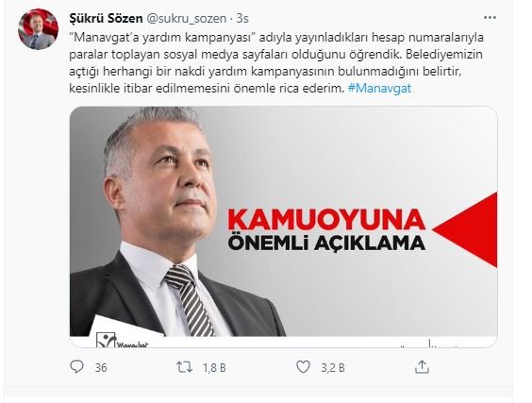Image resolution: width=532 pixels, height=403 pixels.
Task: Click the striped tie in the photo
Action: pyautogui.click(x=190, y=300)
